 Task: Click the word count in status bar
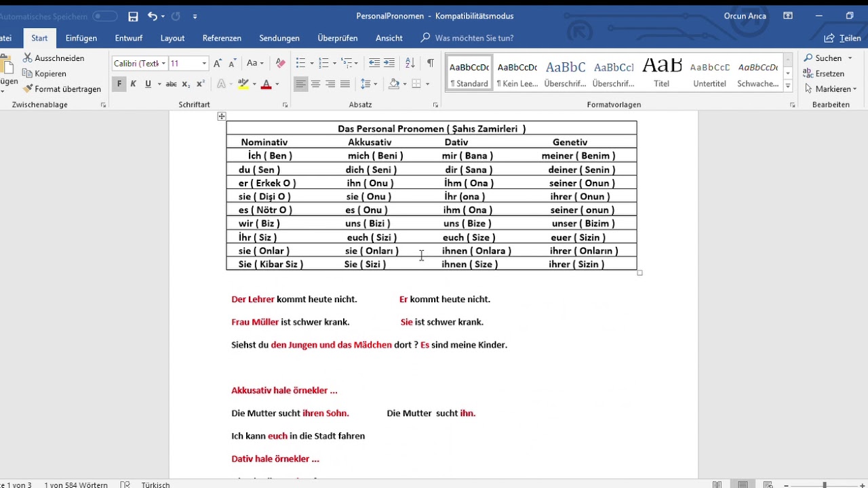coord(76,485)
